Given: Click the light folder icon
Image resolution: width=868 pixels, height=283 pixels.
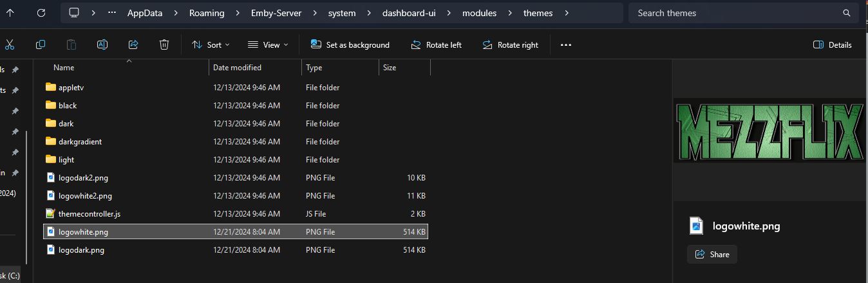Looking at the screenshot, I should [x=51, y=159].
